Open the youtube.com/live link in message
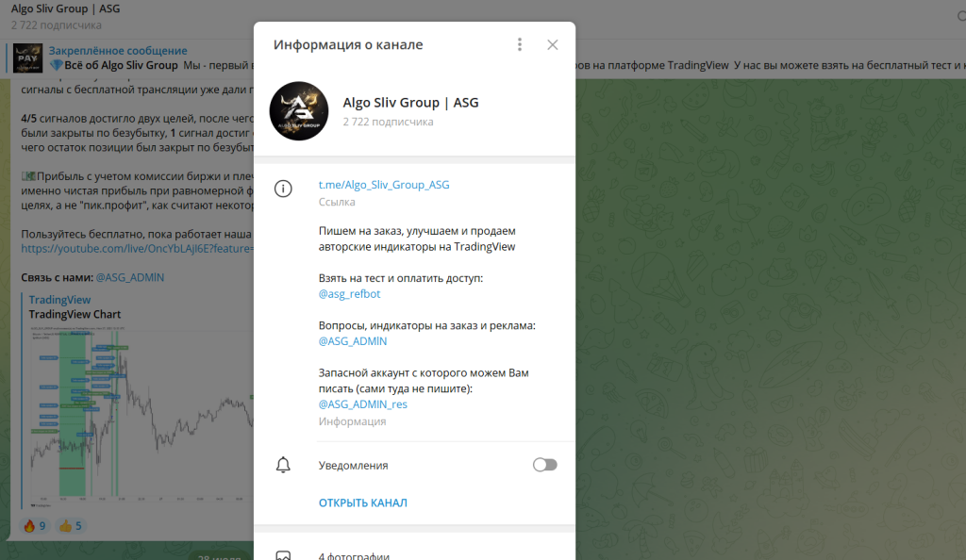 point(137,249)
